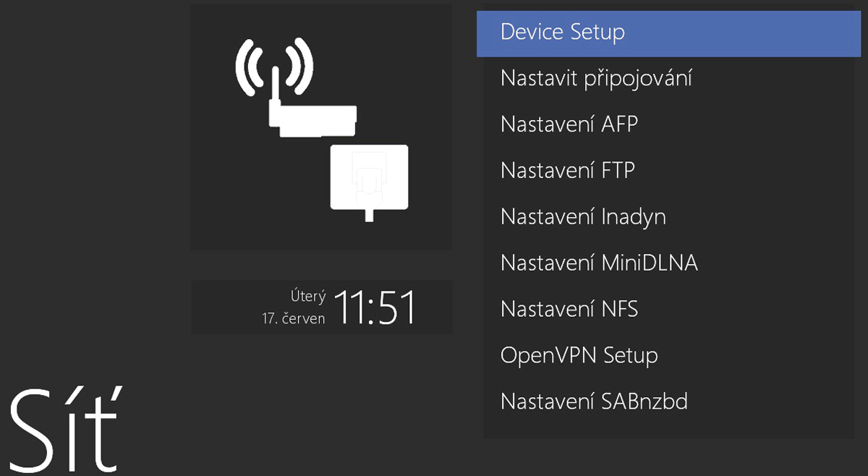The height and width of the screenshot is (476, 868).
Task: Go to Nastavení NFS
Action: click(569, 309)
